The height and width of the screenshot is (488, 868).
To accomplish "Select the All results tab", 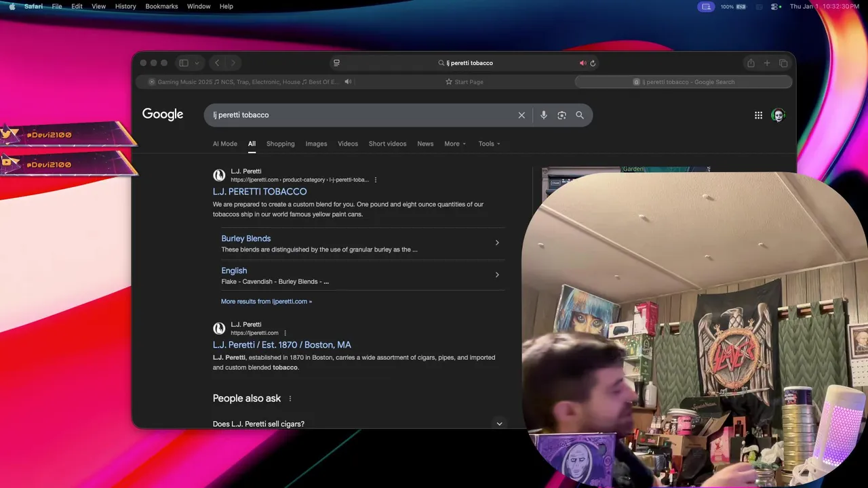I will coord(252,144).
